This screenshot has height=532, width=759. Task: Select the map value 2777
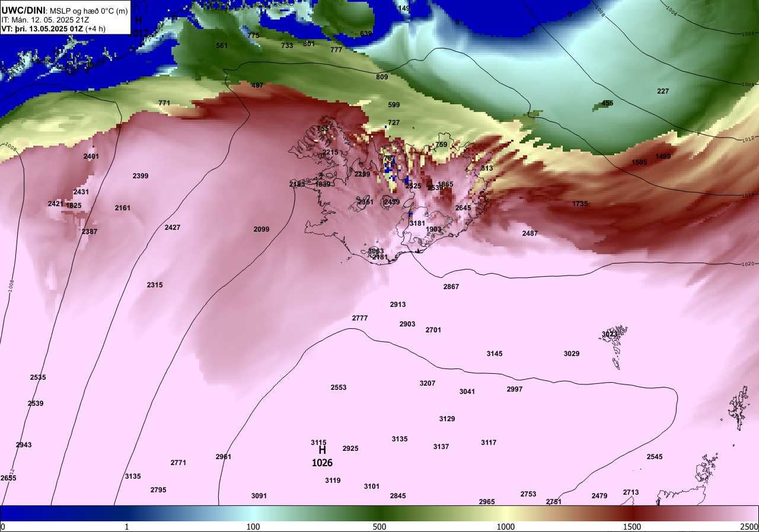point(360,318)
